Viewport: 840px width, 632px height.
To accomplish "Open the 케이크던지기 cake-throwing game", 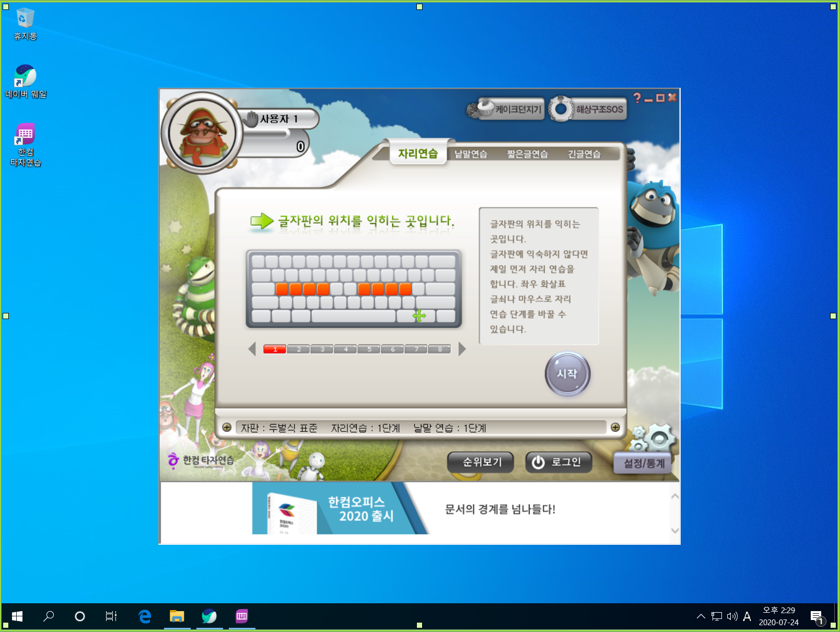I will [x=506, y=109].
